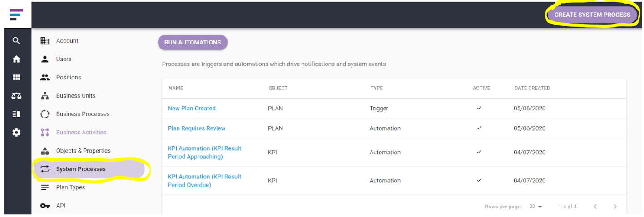This screenshot has height=217, width=644.
Task: Select the grid dashboard icon in the left rail
Action: click(x=16, y=78)
